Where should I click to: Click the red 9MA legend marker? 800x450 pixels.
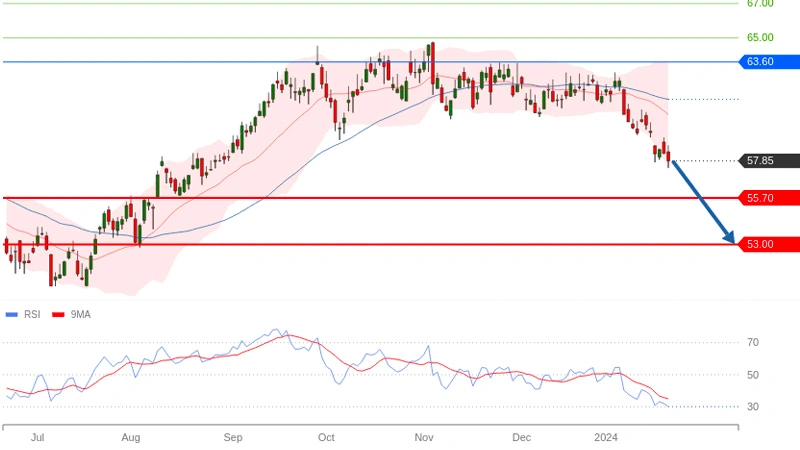coord(58,314)
